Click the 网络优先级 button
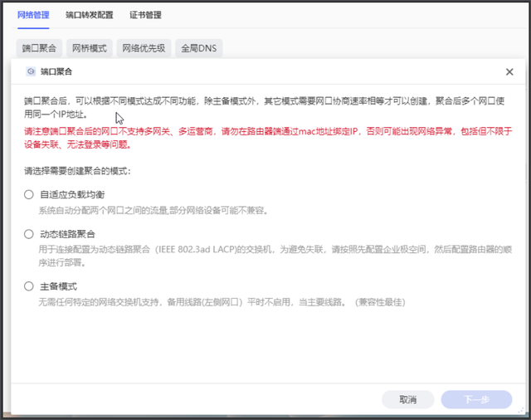This screenshot has height=420, width=531. point(144,48)
